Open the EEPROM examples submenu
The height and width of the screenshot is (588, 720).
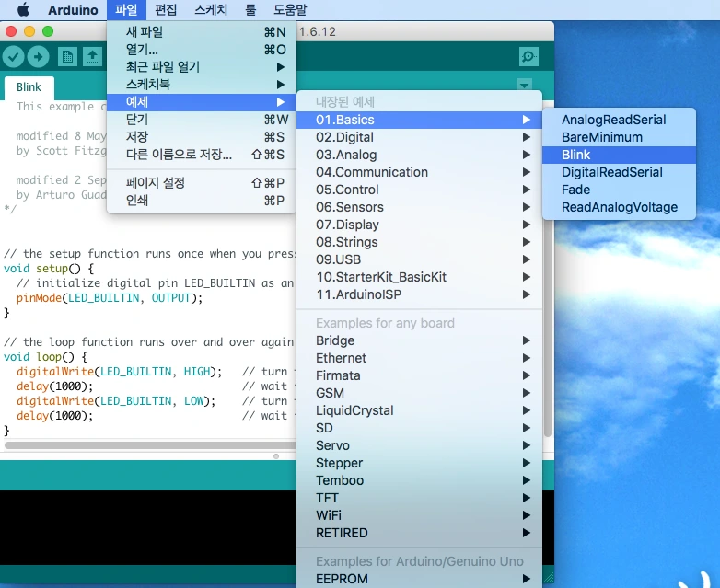coord(420,579)
